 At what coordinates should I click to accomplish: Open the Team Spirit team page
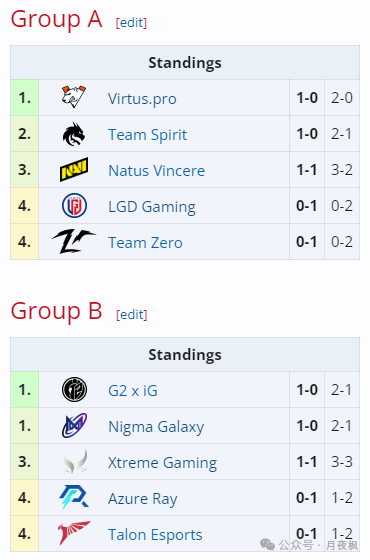coord(148,135)
